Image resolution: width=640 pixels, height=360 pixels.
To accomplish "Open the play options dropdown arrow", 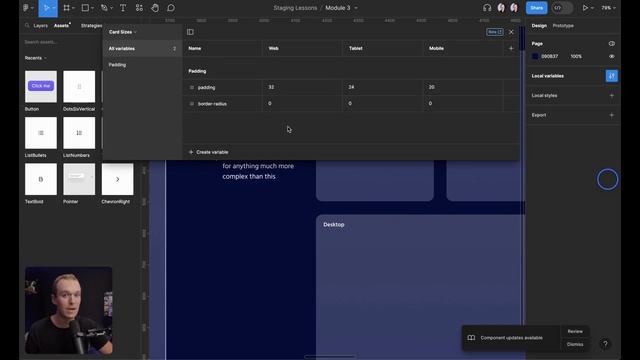I will (x=592, y=8).
